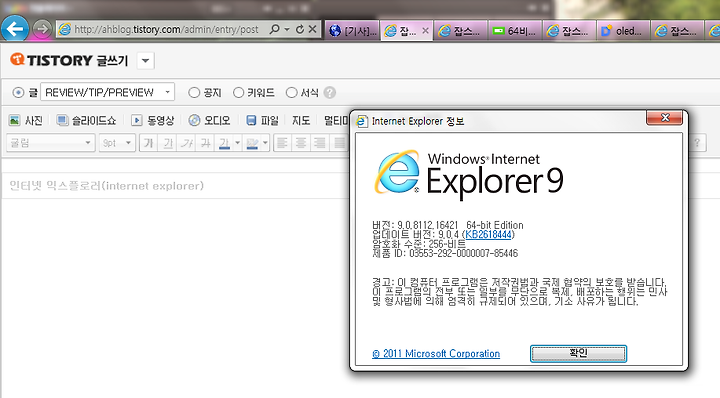Open the © 2011 Microsoft Corporation link
Screen dimensions: 720x398
(x=436, y=353)
